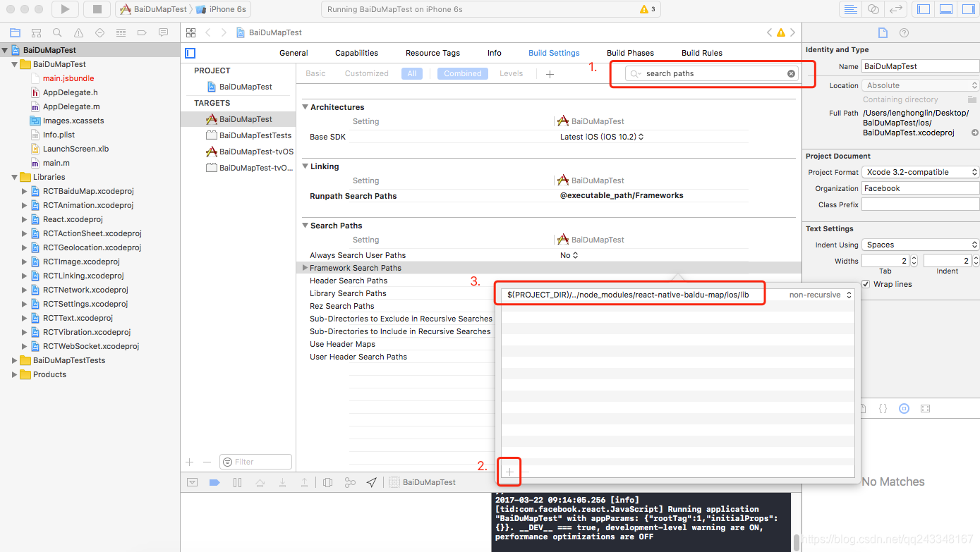This screenshot has width=980, height=552.
Task: Simulate location arrow in debug bar
Action: (x=372, y=482)
